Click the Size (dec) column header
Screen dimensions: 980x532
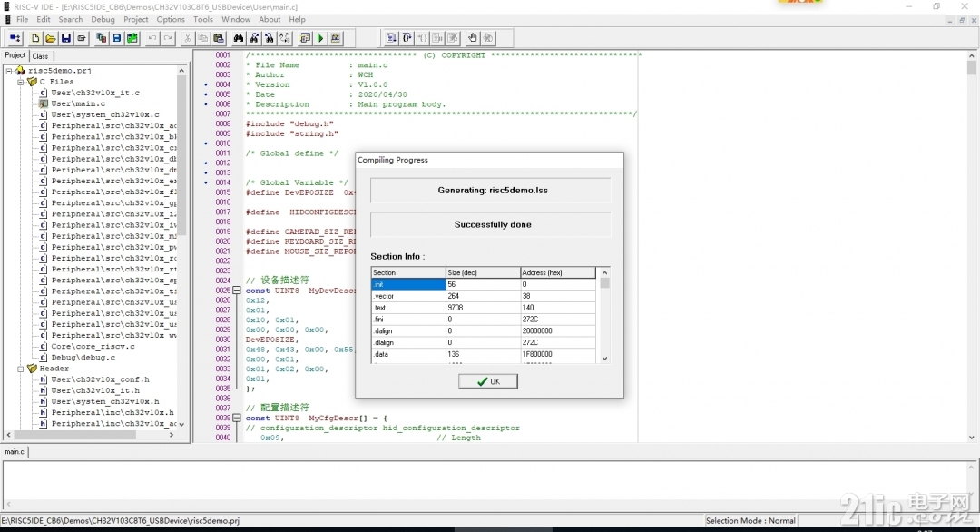coord(483,272)
